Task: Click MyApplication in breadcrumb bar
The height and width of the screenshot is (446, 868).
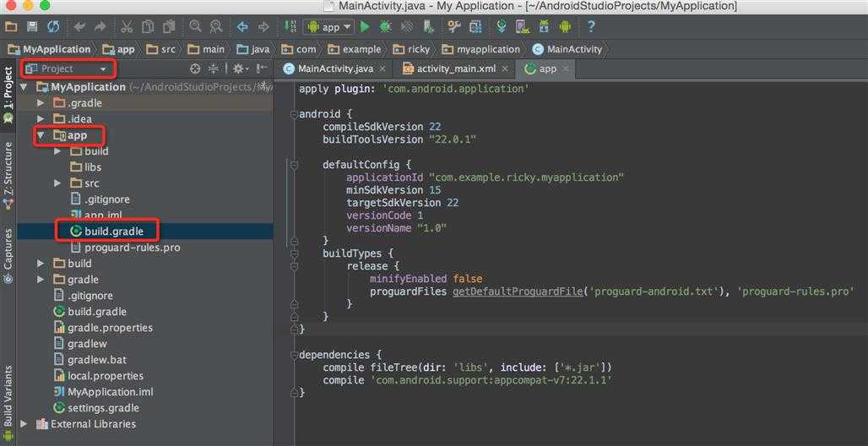Action: (49, 49)
